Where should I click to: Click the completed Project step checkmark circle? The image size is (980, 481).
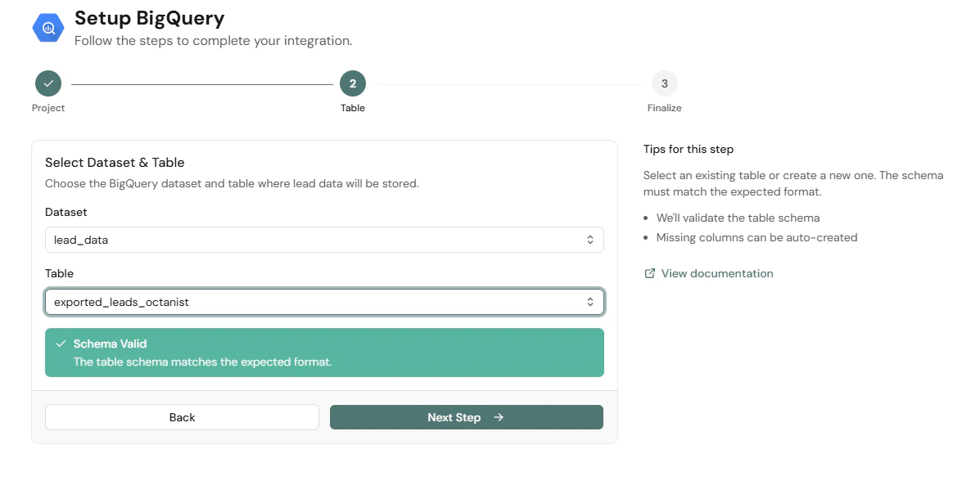coord(48,83)
